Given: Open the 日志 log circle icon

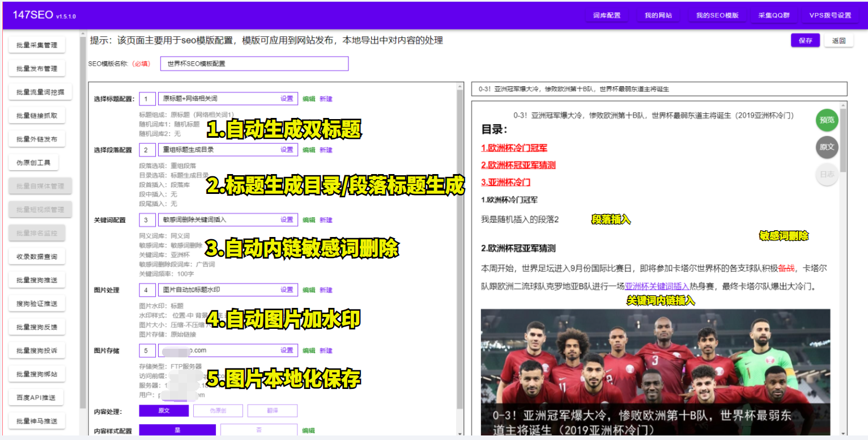Looking at the screenshot, I should [827, 175].
